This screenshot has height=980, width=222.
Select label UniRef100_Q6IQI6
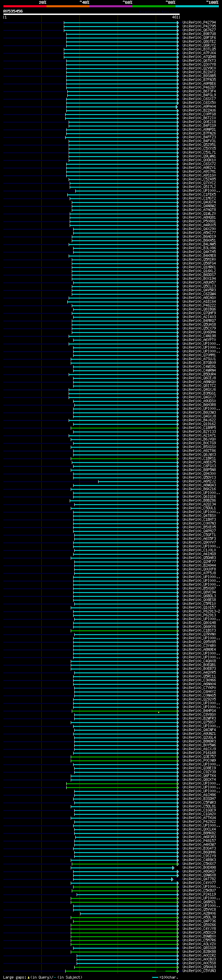[199, 496]
